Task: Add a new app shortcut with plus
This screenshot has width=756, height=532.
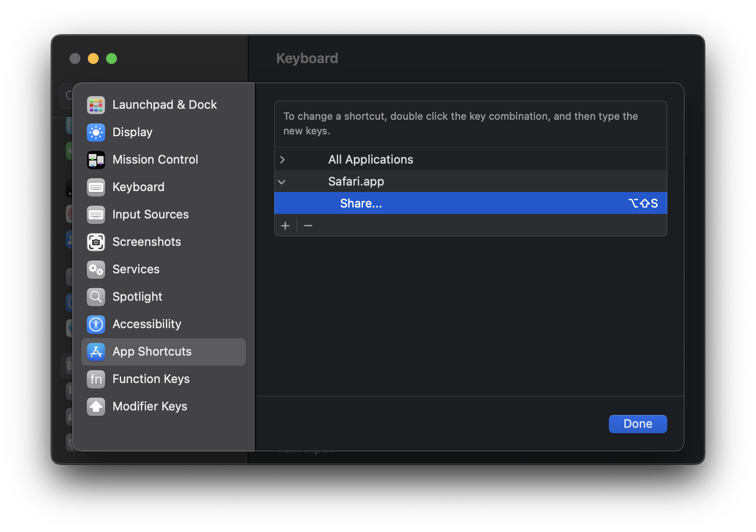Action: pyautogui.click(x=285, y=226)
